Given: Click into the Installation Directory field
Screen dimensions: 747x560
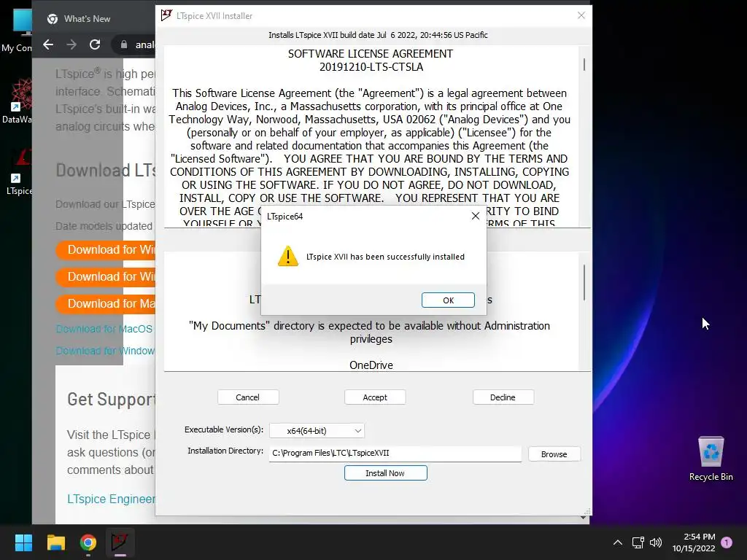Looking at the screenshot, I should click(395, 454).
